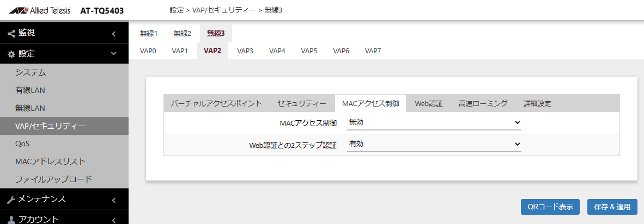Switch to the VAP7 tab
644x224 pixels.
coord(373,51)
